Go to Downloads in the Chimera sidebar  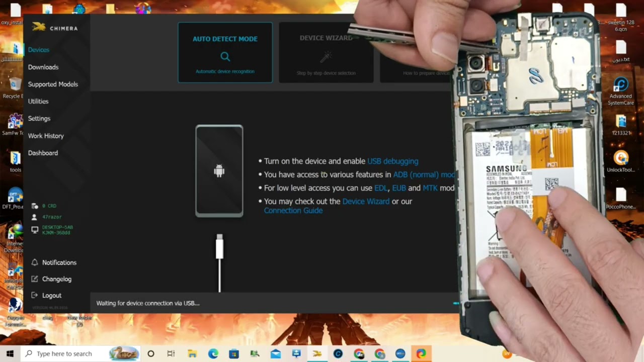[43, 67]
